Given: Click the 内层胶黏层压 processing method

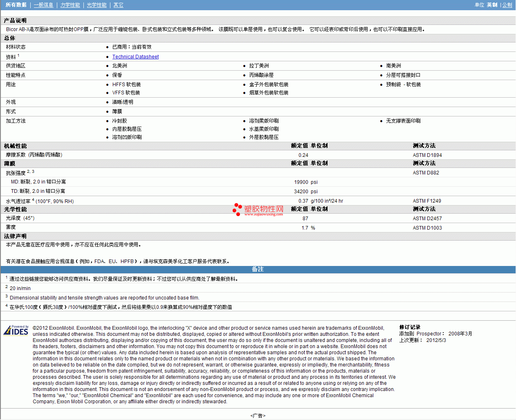Looking at the screenshot, I should click(127, 129).
